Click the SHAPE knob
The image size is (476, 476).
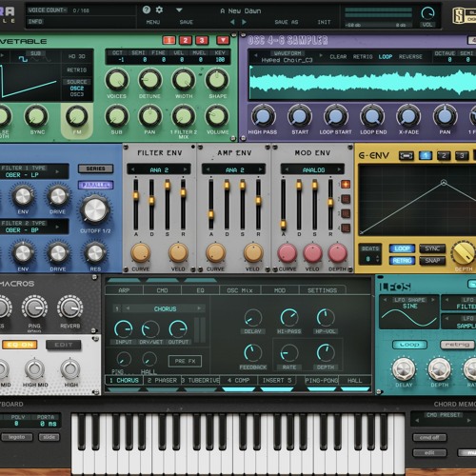pyautogui.click(x=217, y=80)
